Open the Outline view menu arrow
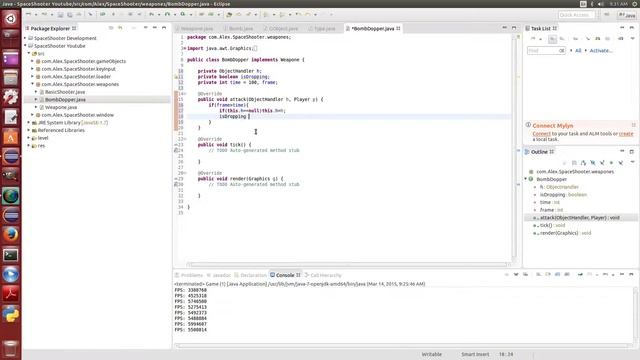Viewport: 640px width, 360px height. click(632, 162)
